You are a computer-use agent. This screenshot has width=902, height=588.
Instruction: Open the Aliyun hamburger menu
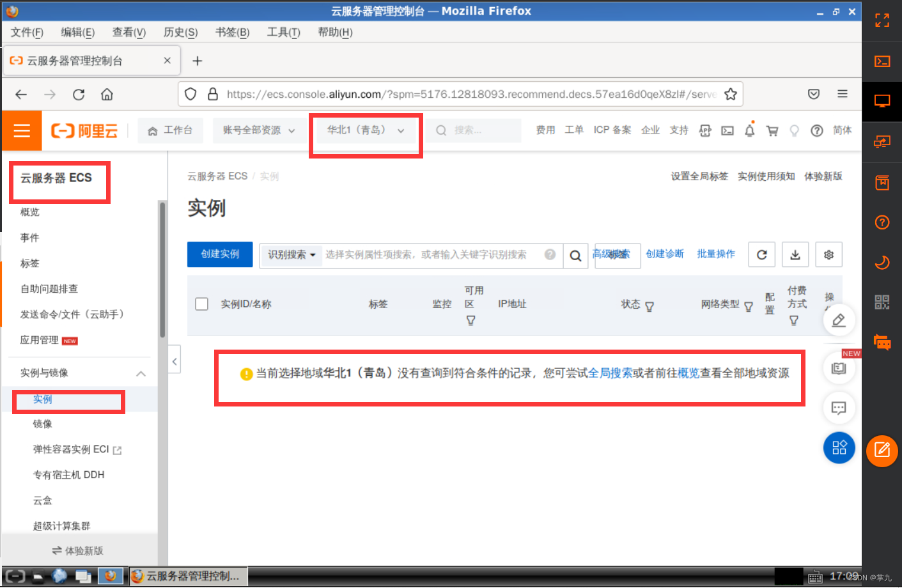click(x=22, y=130)
